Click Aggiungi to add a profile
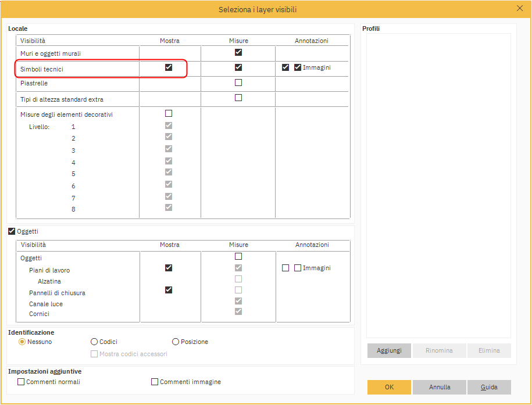Viewport: 532px width, 405px height. 389,351
